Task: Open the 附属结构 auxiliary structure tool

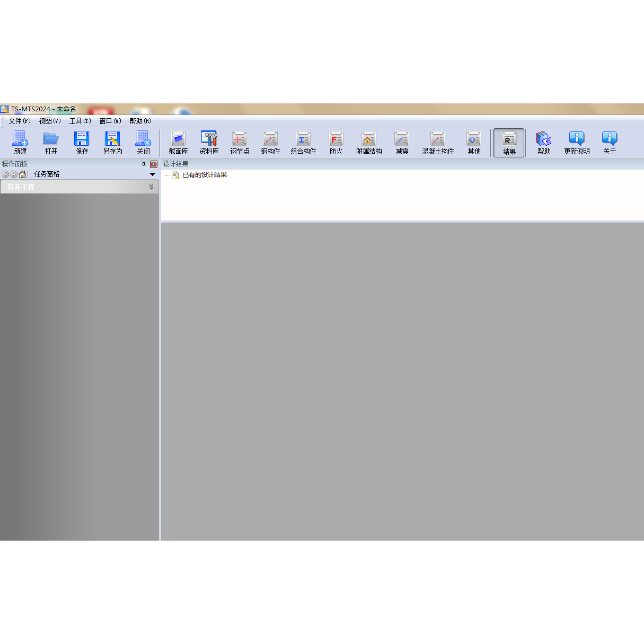Action: [x=369, y=143]
